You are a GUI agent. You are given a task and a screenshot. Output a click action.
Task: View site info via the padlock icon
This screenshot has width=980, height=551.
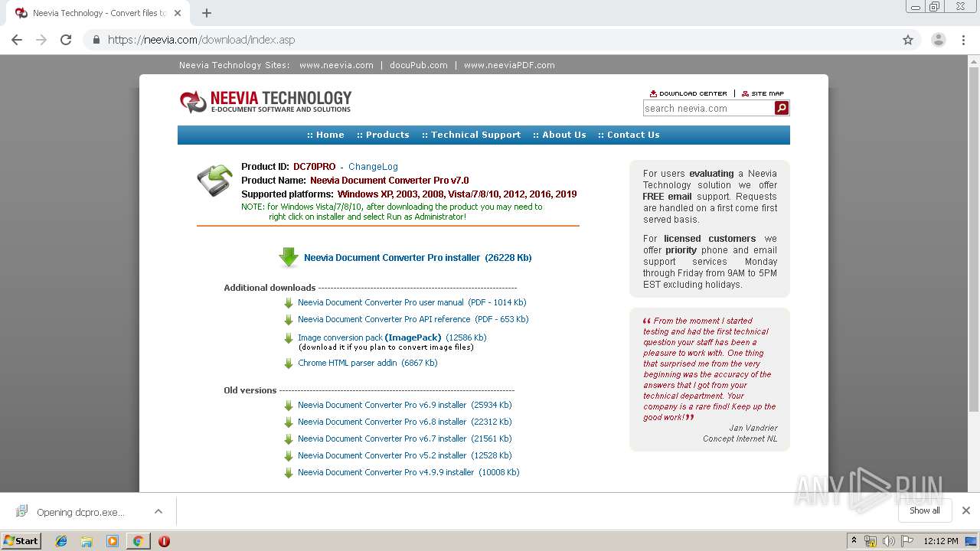click(x=96, y=40)
